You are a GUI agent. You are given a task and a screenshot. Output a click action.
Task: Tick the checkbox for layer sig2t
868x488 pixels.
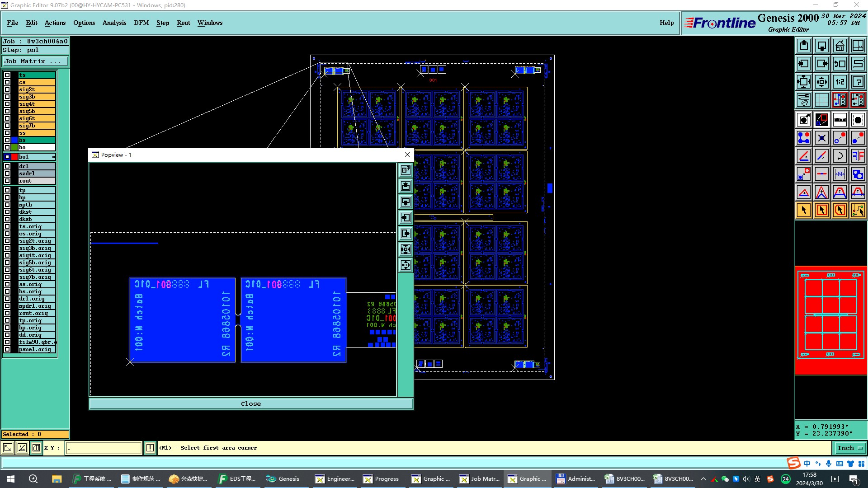click(7, 89)
